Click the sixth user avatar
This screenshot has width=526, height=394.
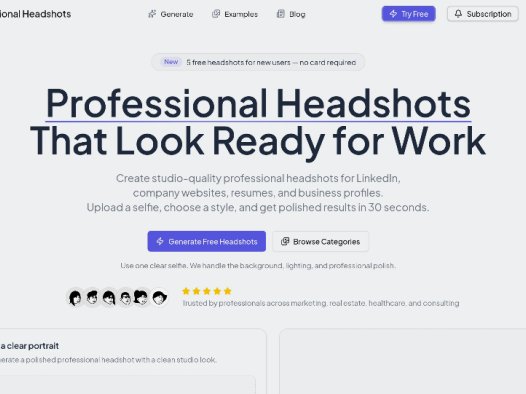(x=159, y=297)
